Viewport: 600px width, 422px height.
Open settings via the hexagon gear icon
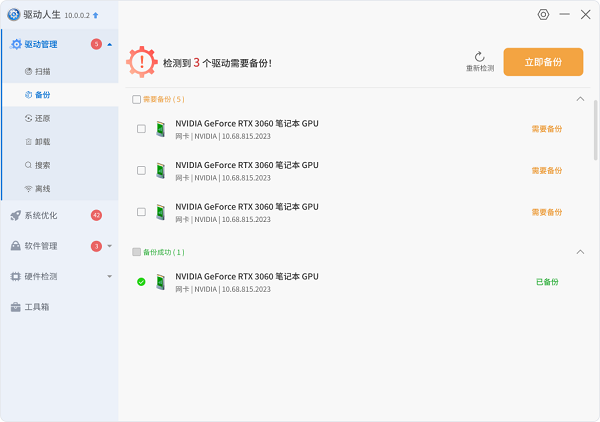click(x=543, y=15)
